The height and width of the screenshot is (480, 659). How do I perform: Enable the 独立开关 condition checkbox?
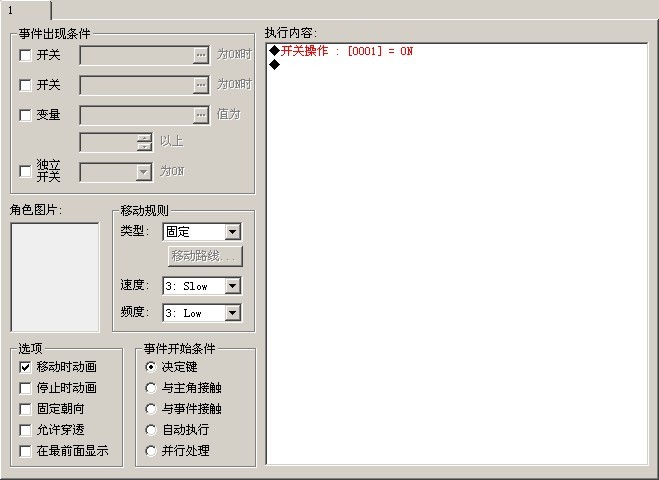click(x=25, y=171)
